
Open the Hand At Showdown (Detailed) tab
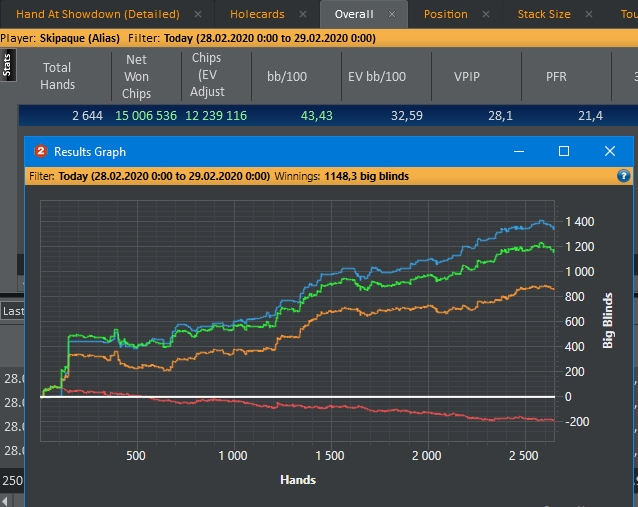tap(98, 14)
